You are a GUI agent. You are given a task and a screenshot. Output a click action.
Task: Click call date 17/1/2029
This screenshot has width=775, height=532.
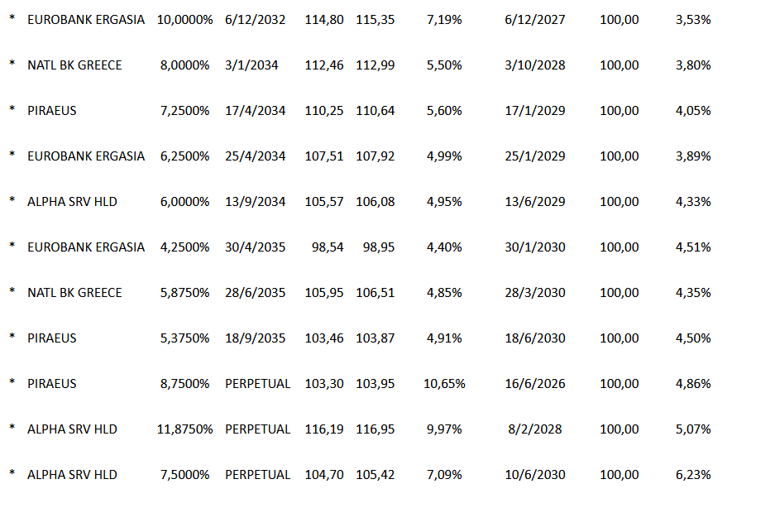pos(534,111)
